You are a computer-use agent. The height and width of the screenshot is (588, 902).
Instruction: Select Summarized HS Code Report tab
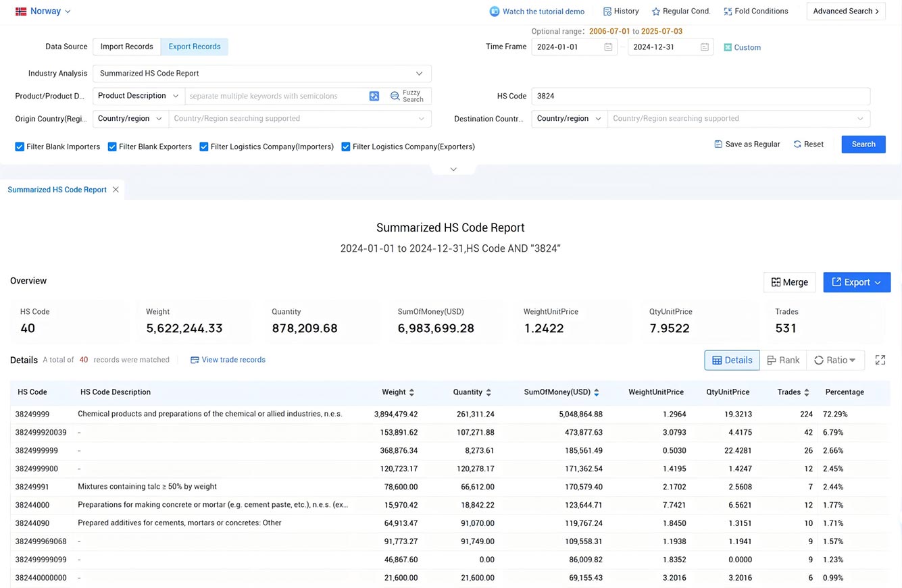point(57,190)
